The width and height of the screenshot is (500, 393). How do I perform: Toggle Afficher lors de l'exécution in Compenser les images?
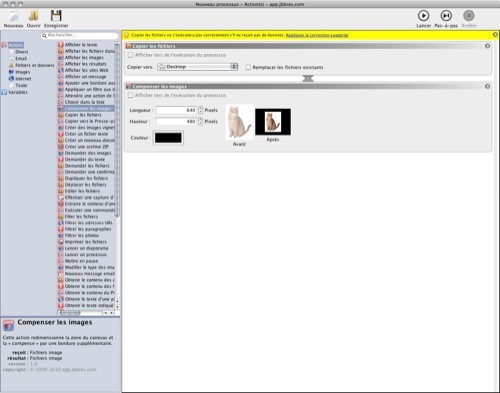(131, 95)
